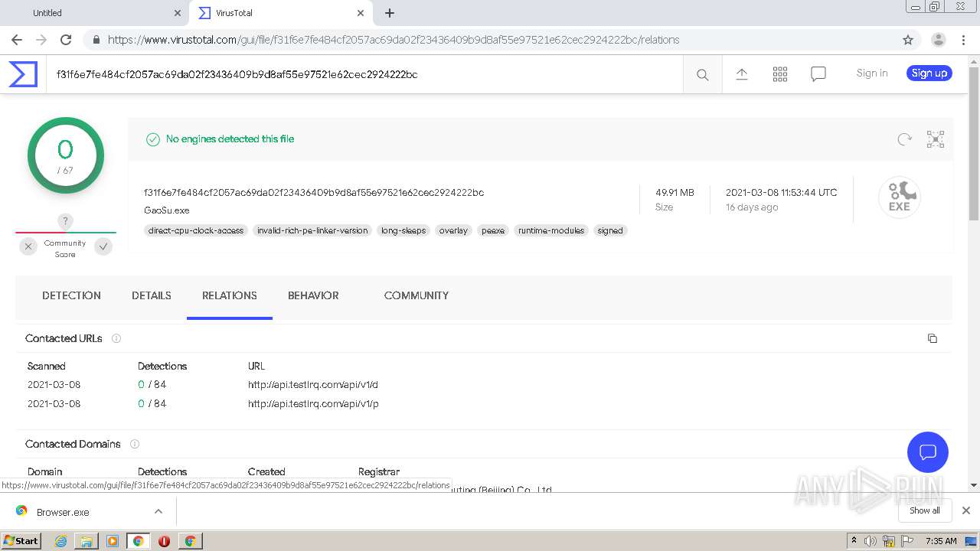Open the Windows Start menu
980x551 pixels.
(21, 541)
